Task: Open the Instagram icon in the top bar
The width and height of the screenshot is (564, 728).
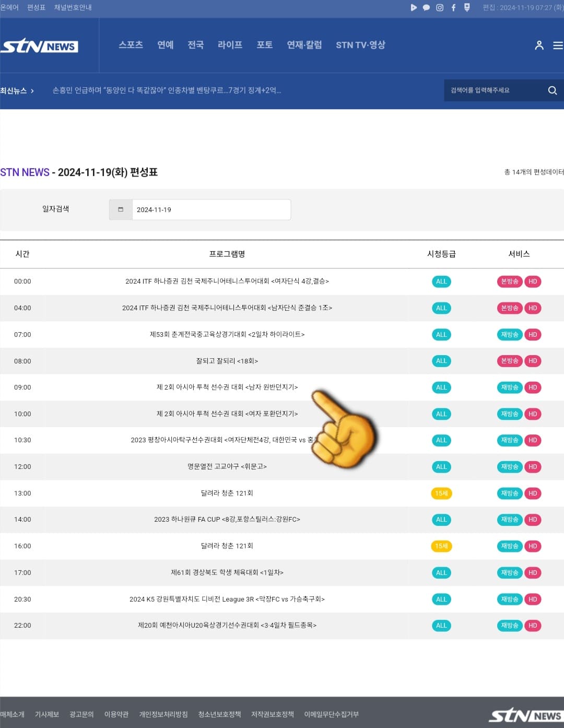Action: (x=439, y=7)
